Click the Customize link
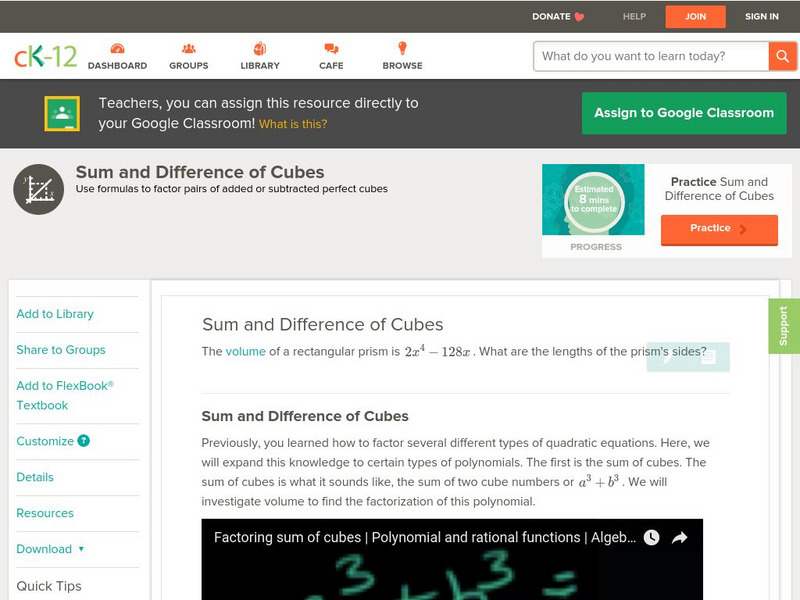Screen dimensions: 800x600 pos(45,441)
